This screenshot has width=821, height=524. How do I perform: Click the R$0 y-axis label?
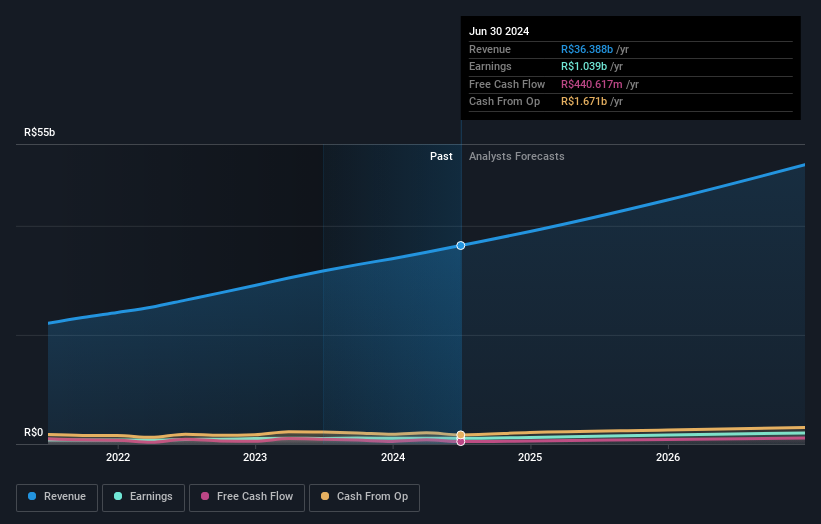pyautogui.click(x=34, y=432)
